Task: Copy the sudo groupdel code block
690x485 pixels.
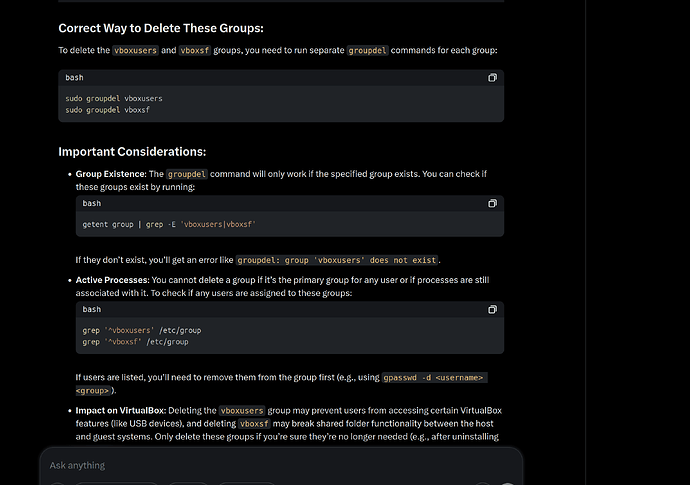Action: pyautogui.click(x=492, y=77)
